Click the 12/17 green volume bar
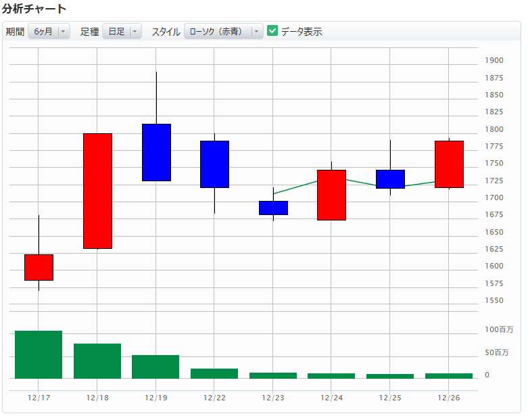 pyautogui.click(x=39, y=354)
